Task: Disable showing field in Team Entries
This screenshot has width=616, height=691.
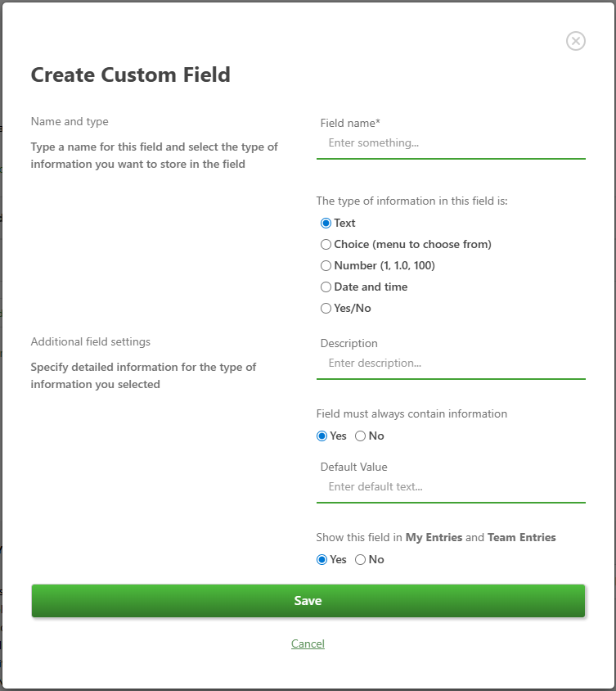Action: tap(360, 560)
